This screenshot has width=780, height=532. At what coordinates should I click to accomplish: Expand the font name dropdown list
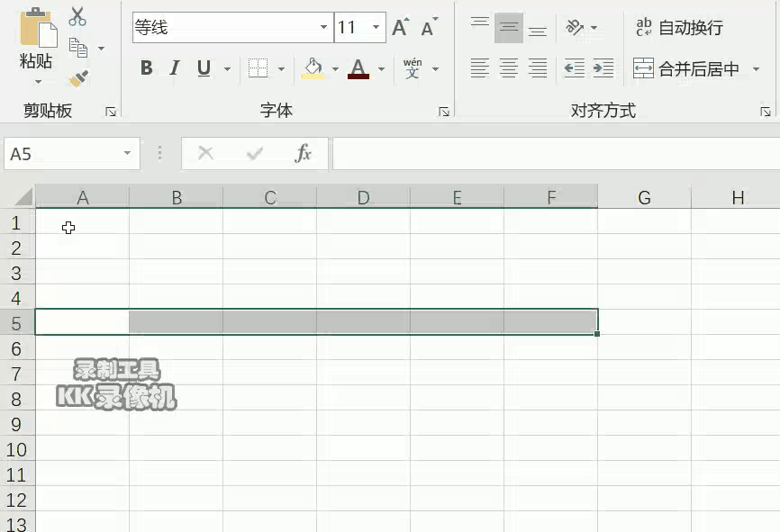(324, 27)
